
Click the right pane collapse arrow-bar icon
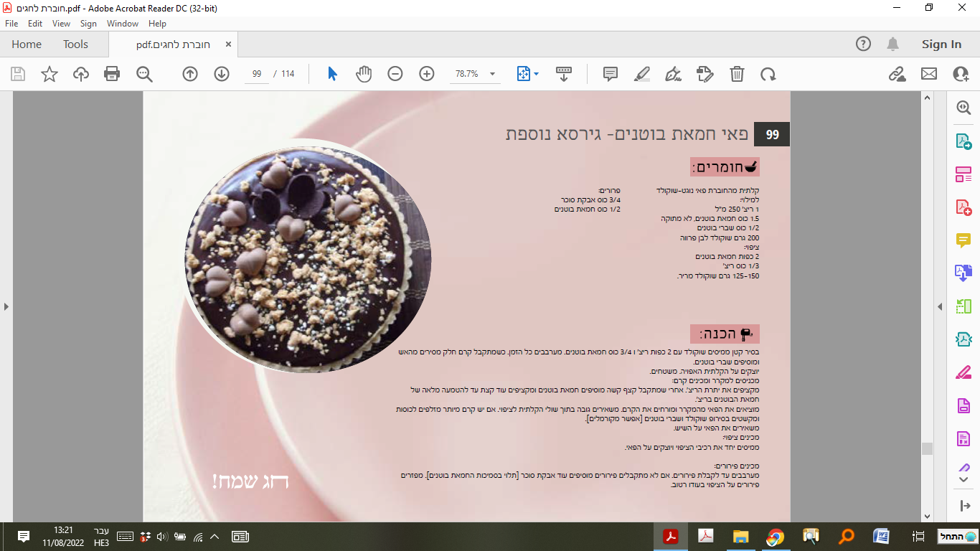(x=965, y=506)
